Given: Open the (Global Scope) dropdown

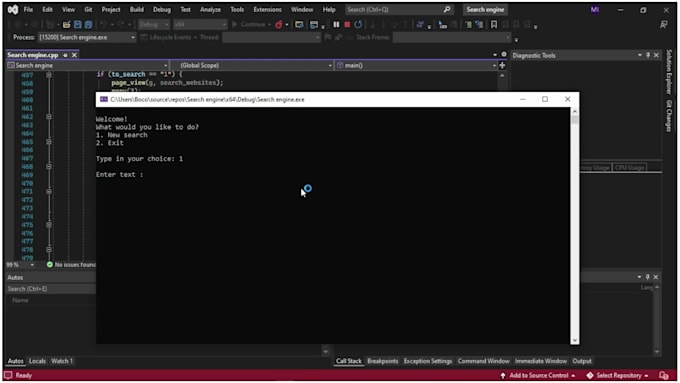Looking at the screenshot, I should [252, 65].
